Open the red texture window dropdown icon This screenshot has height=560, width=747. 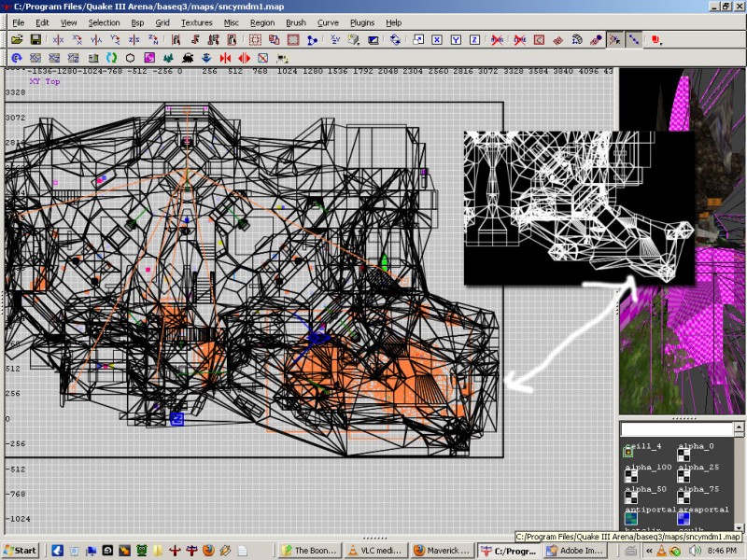656,40
